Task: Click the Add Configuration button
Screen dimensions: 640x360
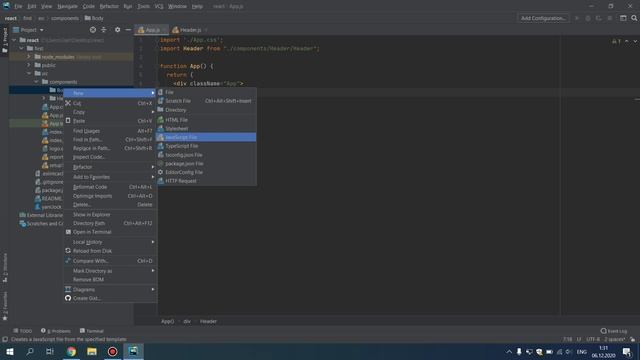Action: (543, 18)
